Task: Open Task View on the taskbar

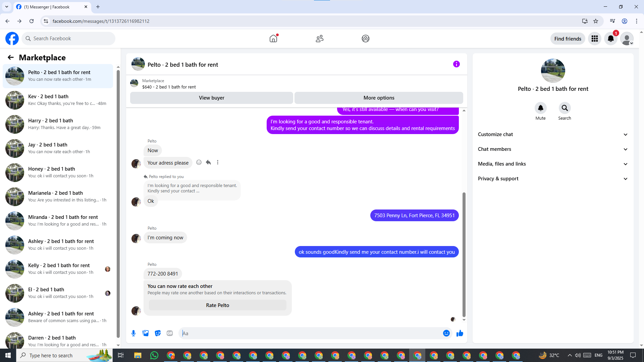Action: (x=121, y=355)
